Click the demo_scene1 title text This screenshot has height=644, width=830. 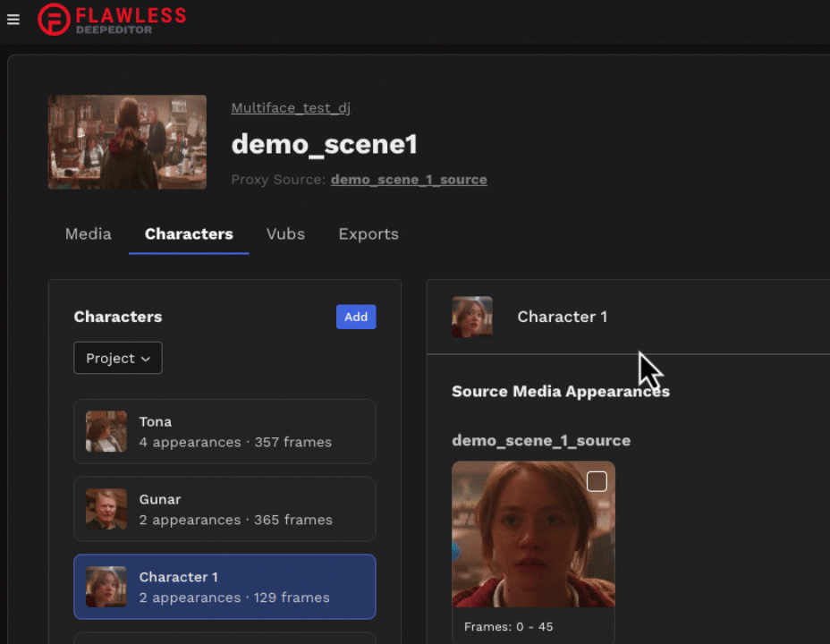325,144
